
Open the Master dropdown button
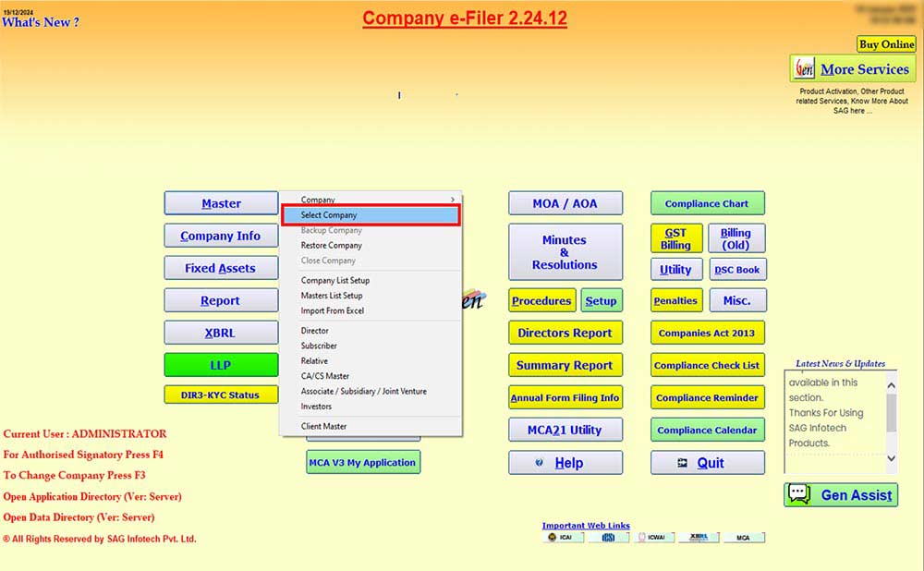221,203
